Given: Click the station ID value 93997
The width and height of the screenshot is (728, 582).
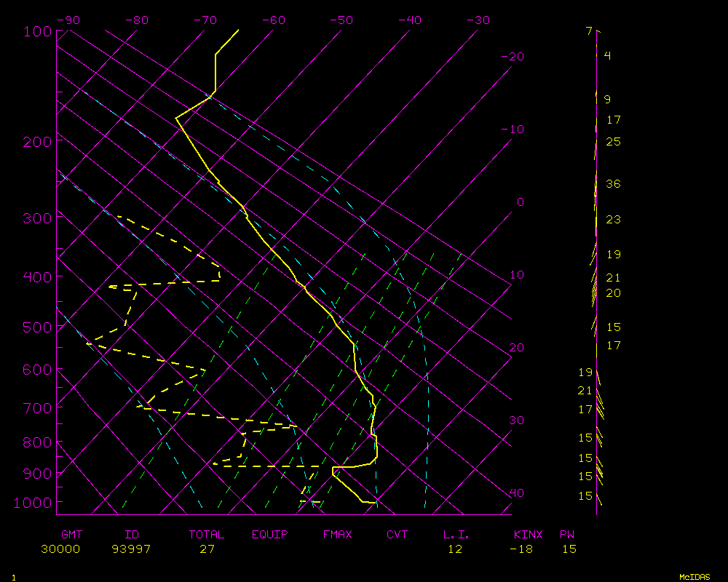Looking at the screenshot, I should click(x=131, y=549).
